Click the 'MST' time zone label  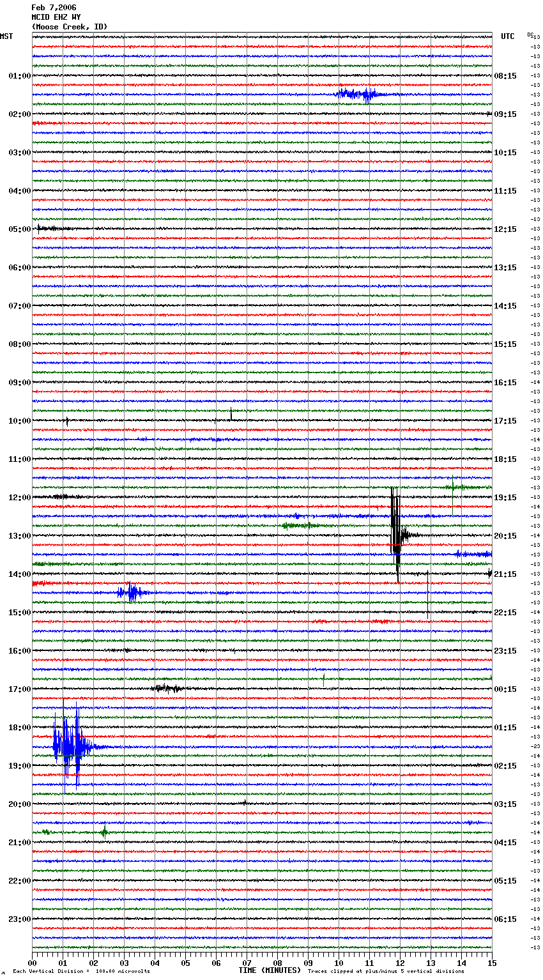[6, 36]
